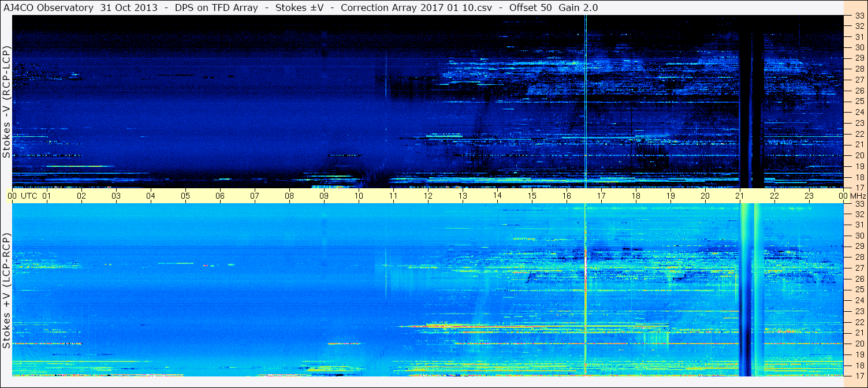This screenshot has width=868, height=388.
Task: Select the 21 hour marker on time axis
Action: [x=740, y=196]
